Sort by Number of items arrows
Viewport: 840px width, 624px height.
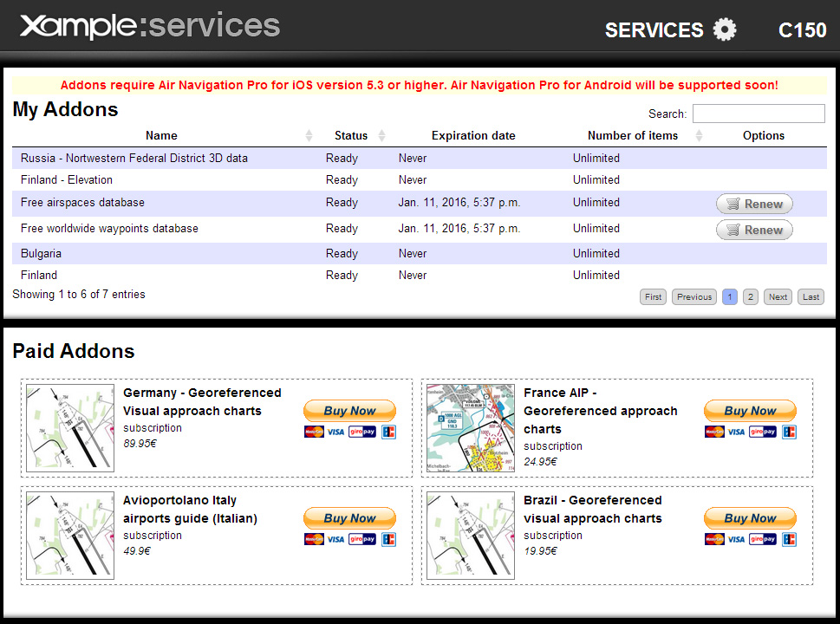(700, 136)
